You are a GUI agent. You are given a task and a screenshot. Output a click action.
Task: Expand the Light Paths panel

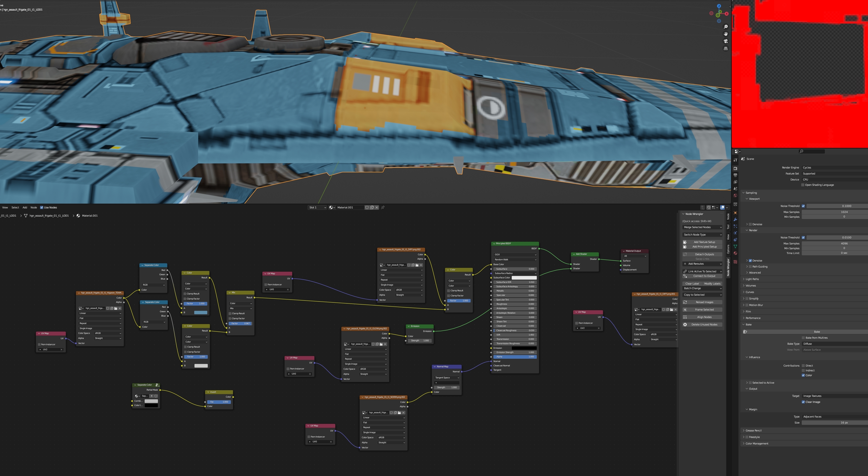tap(752, 279)
